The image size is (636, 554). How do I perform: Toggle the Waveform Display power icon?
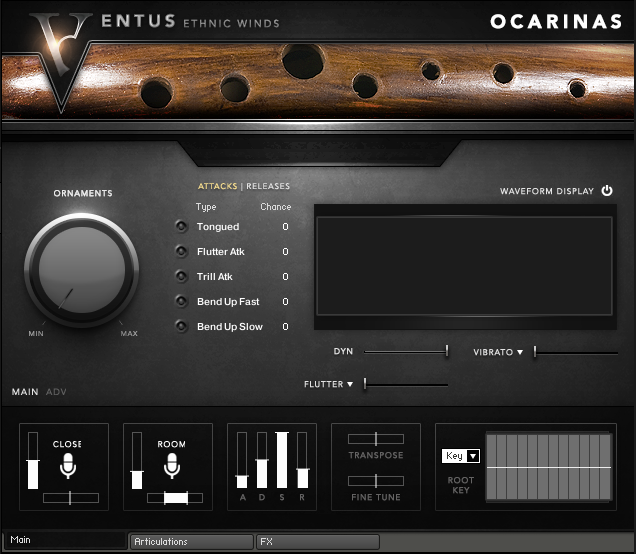[x=607, y=191]
